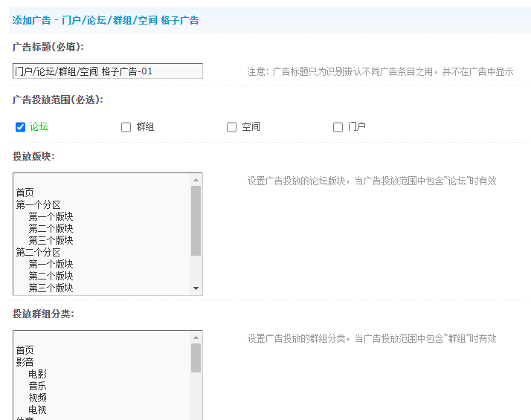Enable the 群组 checkbox
Screen dimensions: 531x420
tap(126, 127)
